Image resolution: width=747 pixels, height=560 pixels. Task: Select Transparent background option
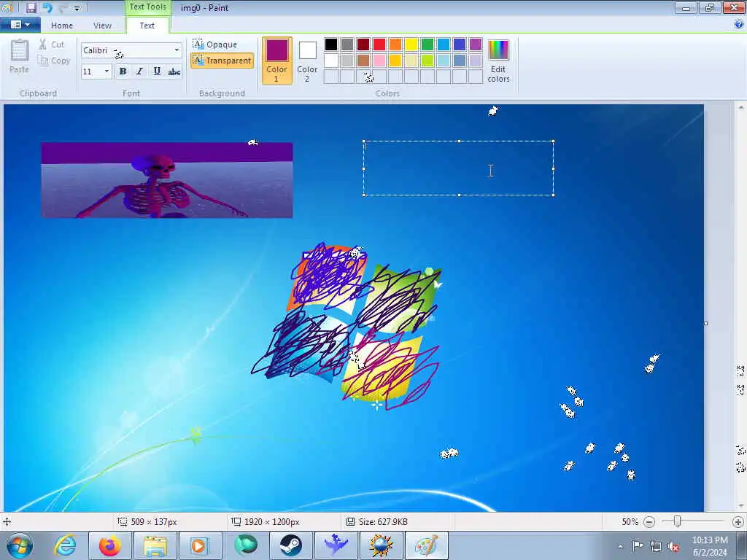click(222, 61)
